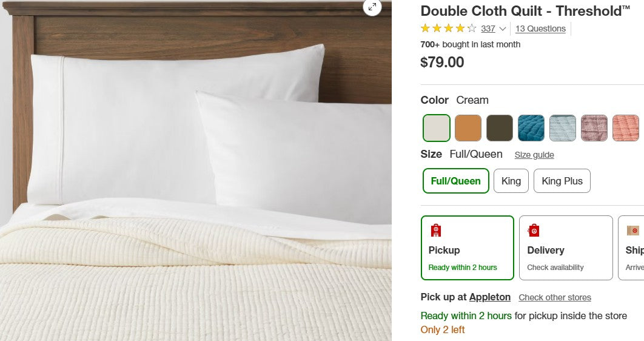Open the 337 reviews link
This screenshot has height=341, width=644.
coord(488,29)
